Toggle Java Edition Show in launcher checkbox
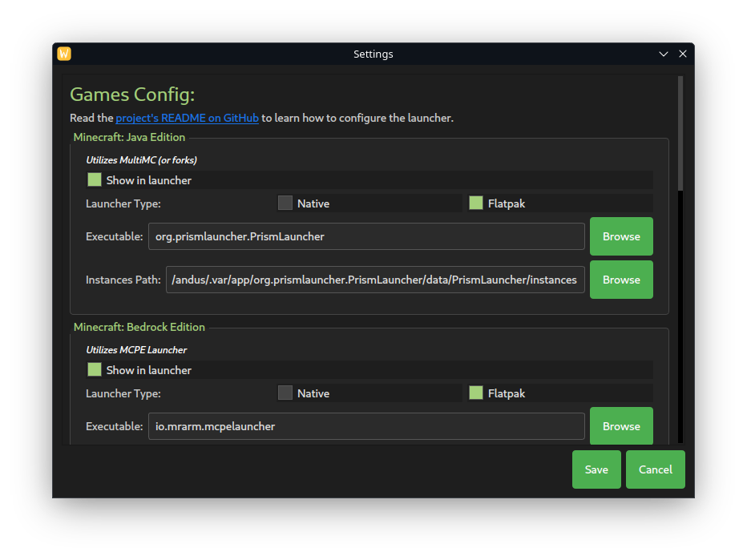Viewport: 747px width, 560px height. pyautogui.click(x=95, y=180)
